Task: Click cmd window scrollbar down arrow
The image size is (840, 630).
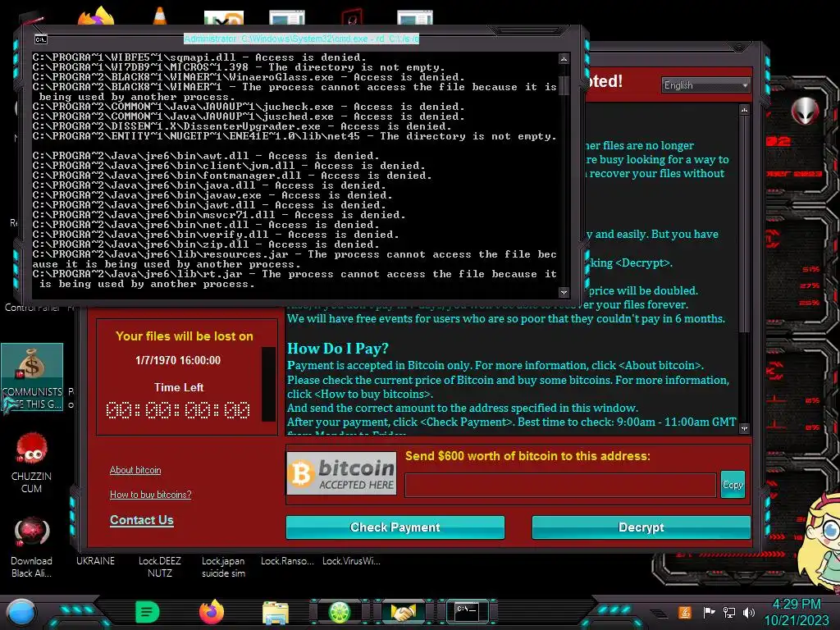Action: click(564, 292)
